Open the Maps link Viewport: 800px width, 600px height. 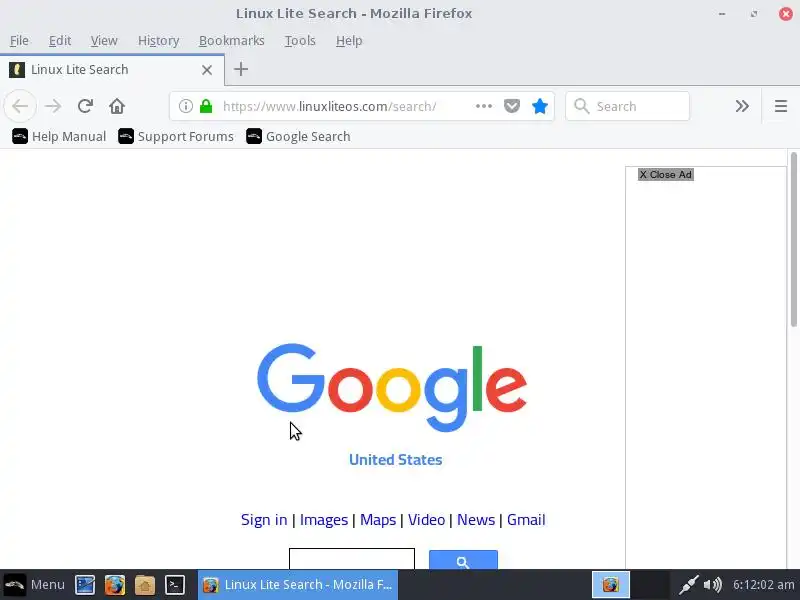[x=378, y=519]
